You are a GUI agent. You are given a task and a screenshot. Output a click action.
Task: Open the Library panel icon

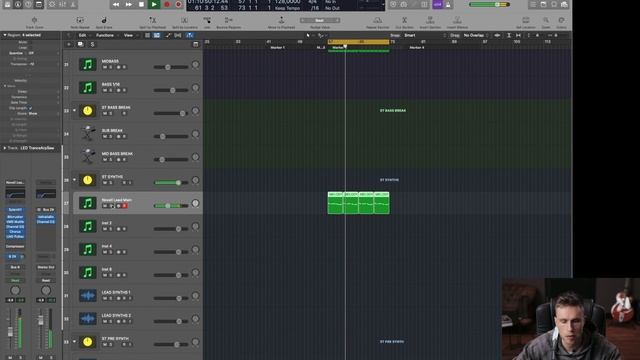pos(7,4)
